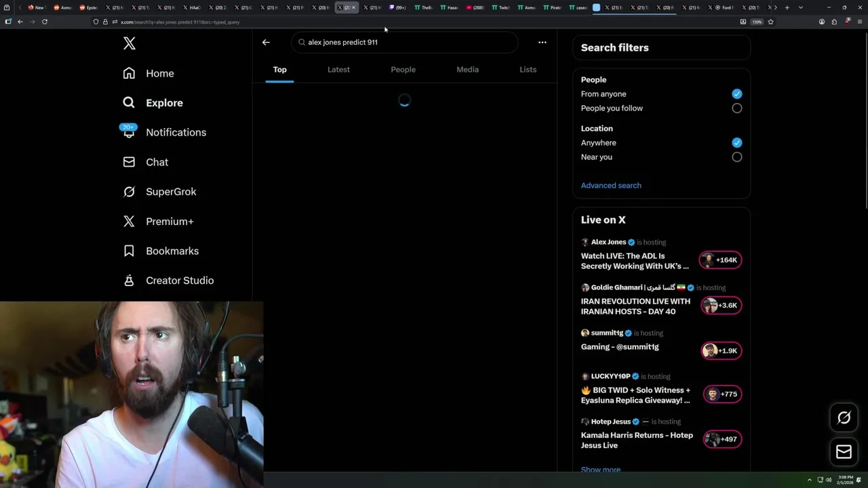The width and height of the screenshot is (868, 488).
Task: Open Kamala Harris Returns Hotep Jesus Live
Action: [x=637, y=441]
